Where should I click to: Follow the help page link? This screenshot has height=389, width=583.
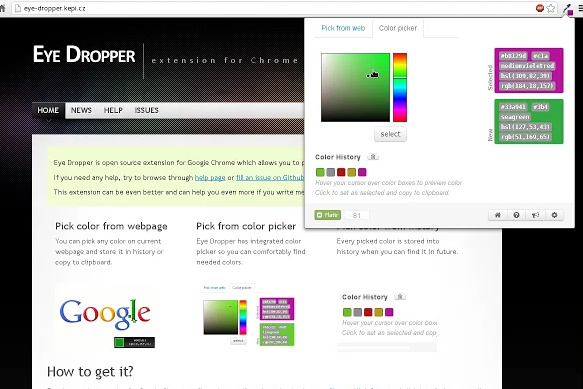tap(210, 177)
